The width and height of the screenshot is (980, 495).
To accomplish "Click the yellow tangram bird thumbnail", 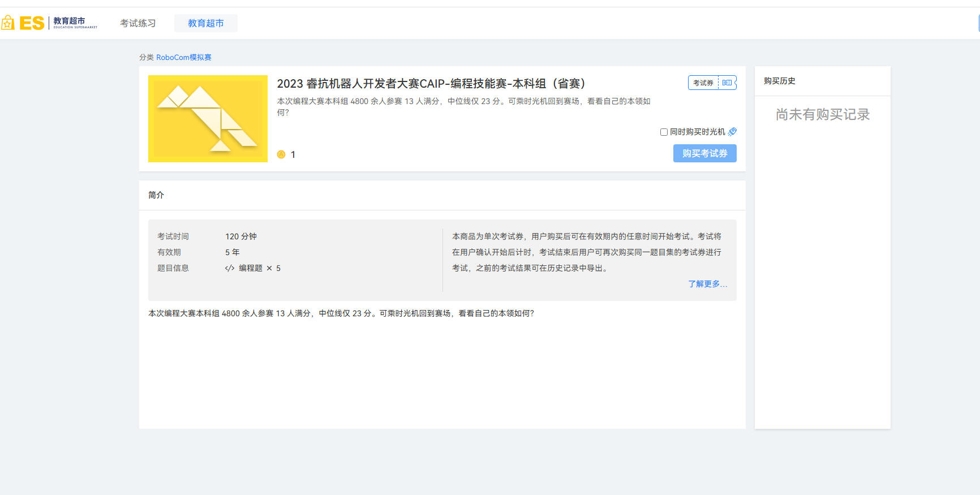I will (208, 119).
